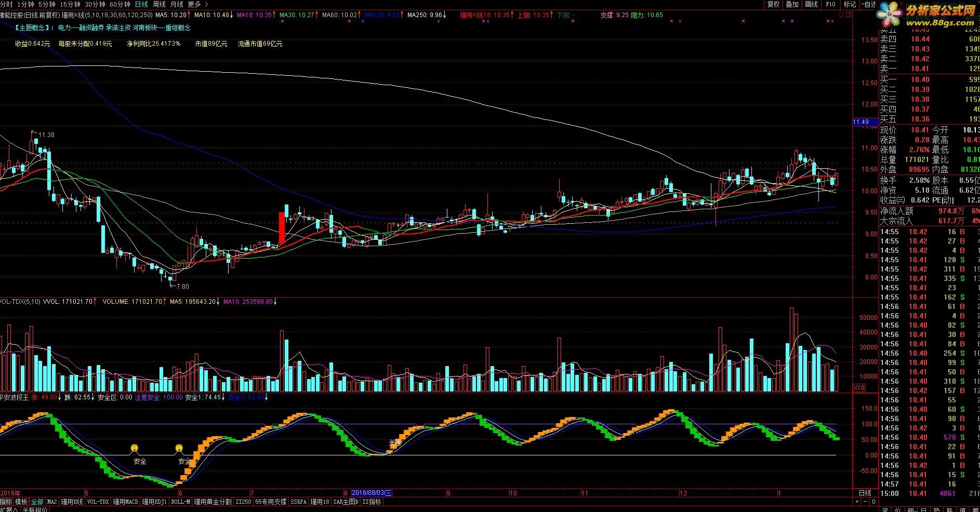
Task: Click the 标记 mark button
Action: [x=850, y=4]
